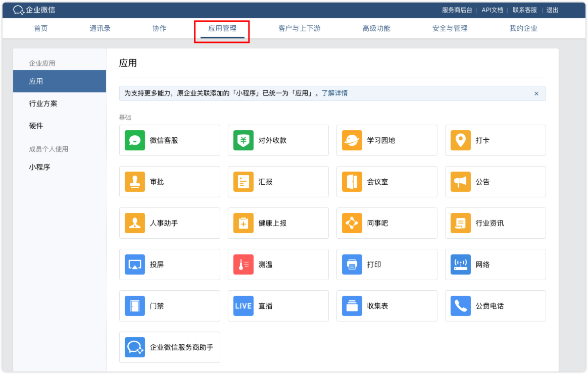This screenshot has width=588, height=374.
Task: Open the API文档 link
Action: point(493,10)
